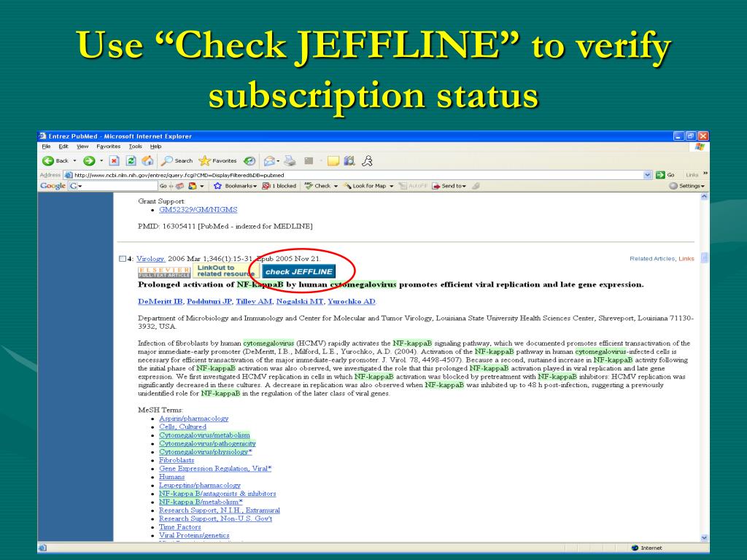The width and height of the screenshot is (747, 560).
Task: Open the View menu
Action: [82, 147]
